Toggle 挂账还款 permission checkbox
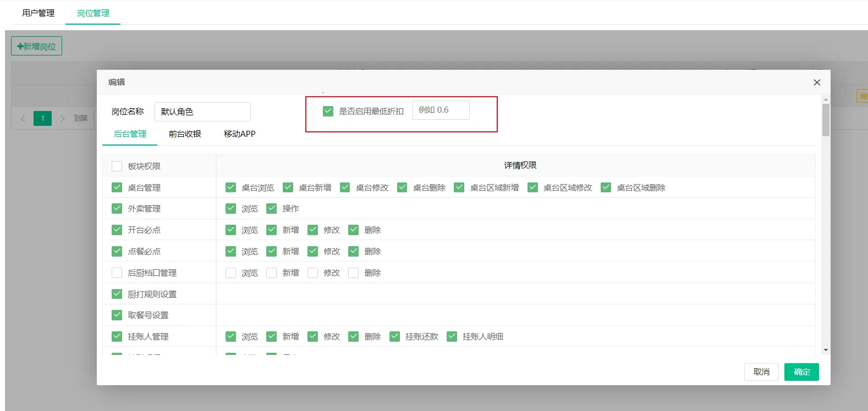868x411 pixels. click(x=394, y=336)
